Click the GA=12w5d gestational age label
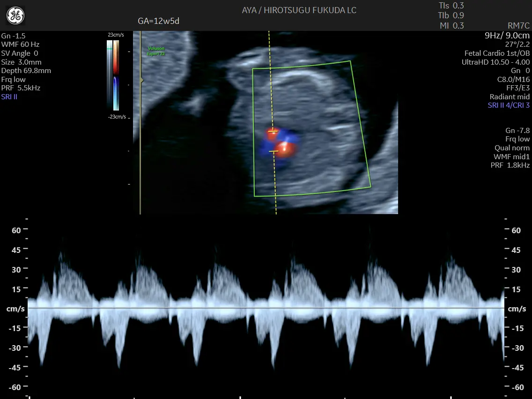 click(x=158, y=21)
